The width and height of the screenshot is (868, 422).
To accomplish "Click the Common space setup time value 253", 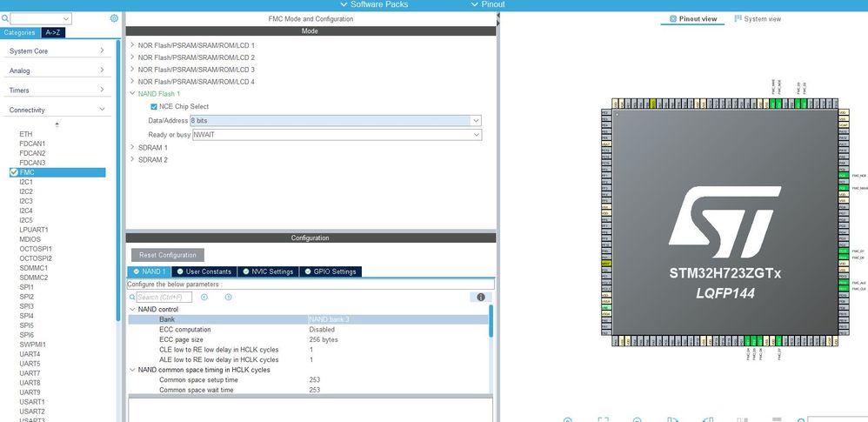I will 315,380.
